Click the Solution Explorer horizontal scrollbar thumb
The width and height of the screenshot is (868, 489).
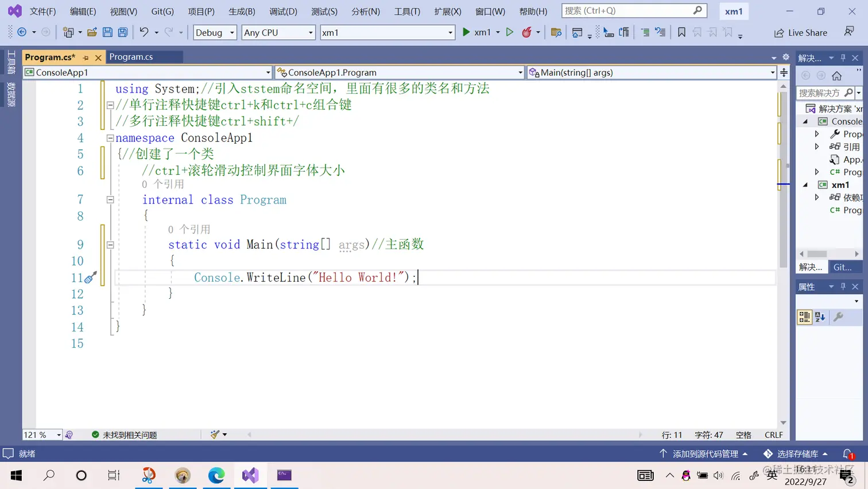tap(817, 253)
